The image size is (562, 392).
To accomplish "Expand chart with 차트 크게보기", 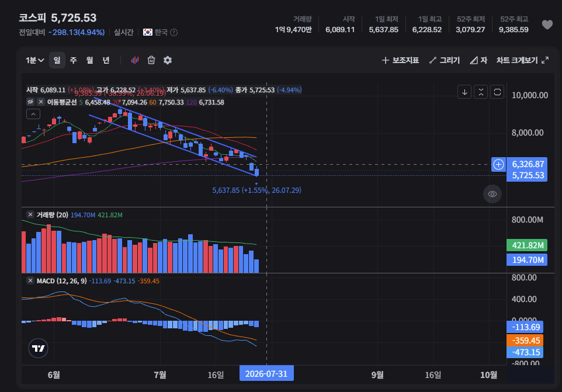I will (x=522, y=60).
